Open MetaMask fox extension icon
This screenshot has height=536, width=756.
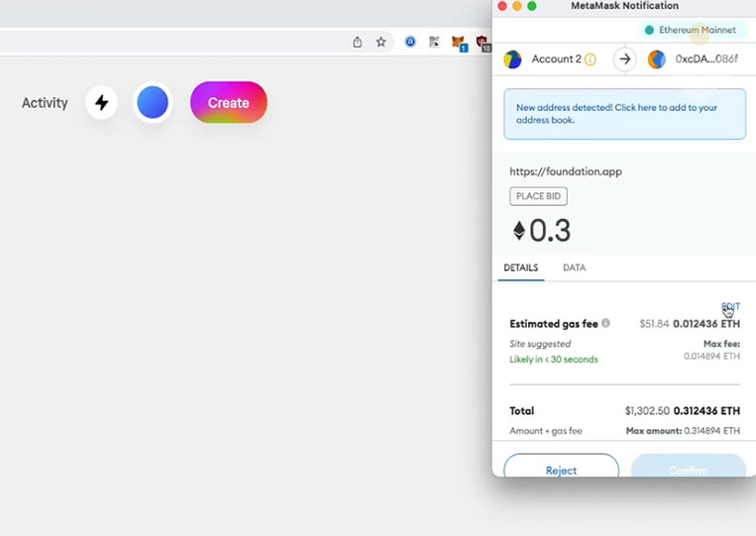459,43
